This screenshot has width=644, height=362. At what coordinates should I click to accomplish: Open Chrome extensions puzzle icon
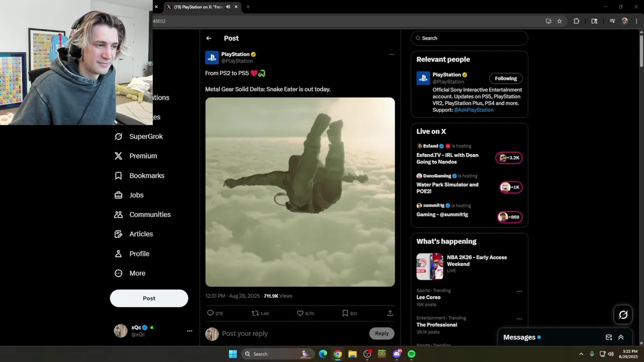click(x=577, y=21)
